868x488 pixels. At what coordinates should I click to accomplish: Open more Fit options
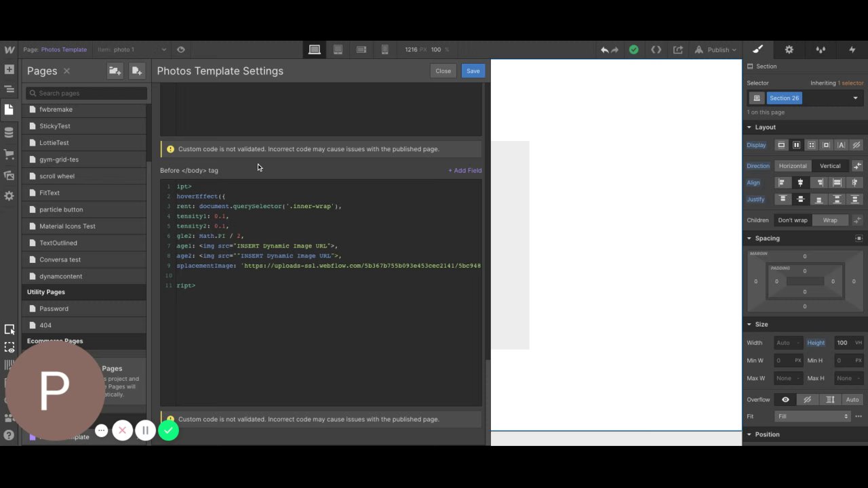859,416
